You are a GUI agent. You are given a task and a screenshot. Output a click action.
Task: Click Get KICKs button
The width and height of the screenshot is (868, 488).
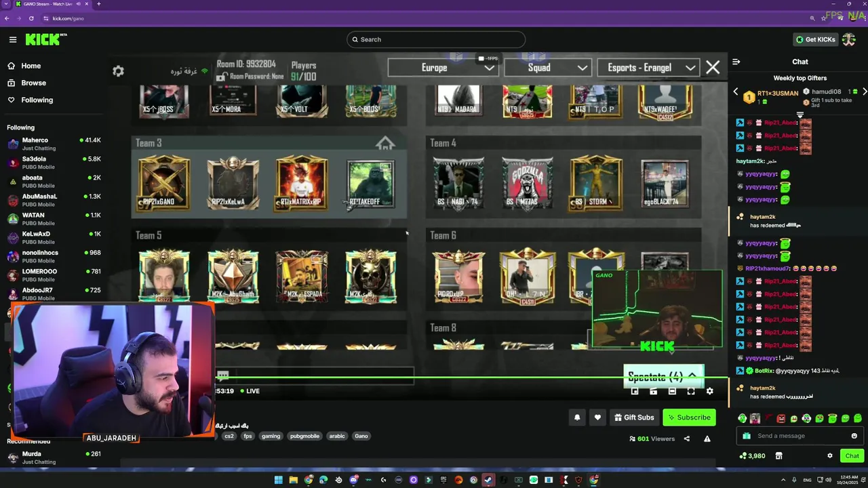coord(815,39)
